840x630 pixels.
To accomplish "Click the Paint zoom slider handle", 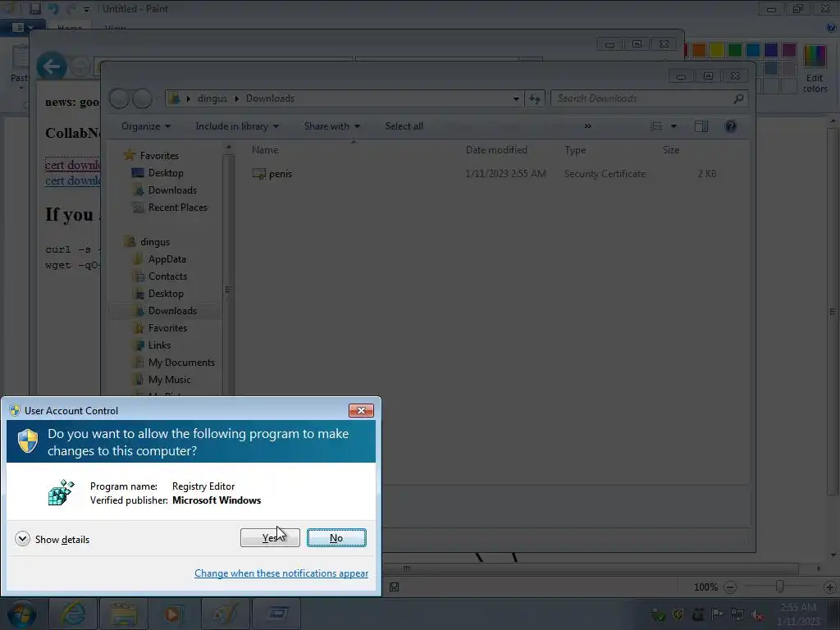I will [x=780, y=587].
